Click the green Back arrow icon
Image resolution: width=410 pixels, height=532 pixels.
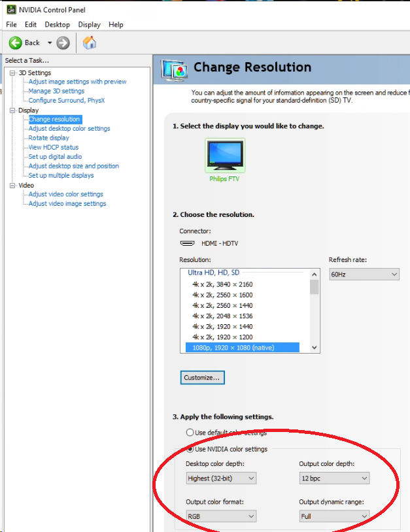(x=15, y=43)
